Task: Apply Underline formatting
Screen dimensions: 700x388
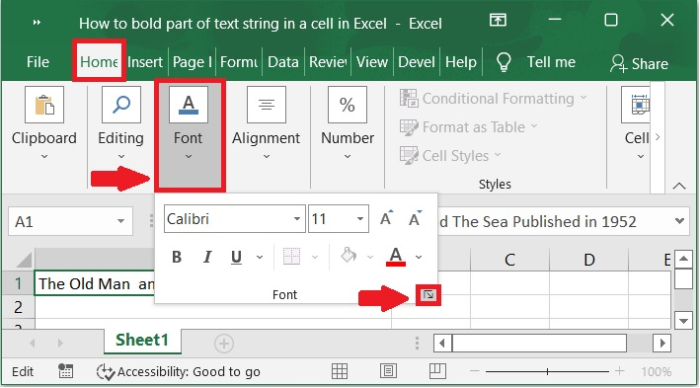Action: (236, 257)
